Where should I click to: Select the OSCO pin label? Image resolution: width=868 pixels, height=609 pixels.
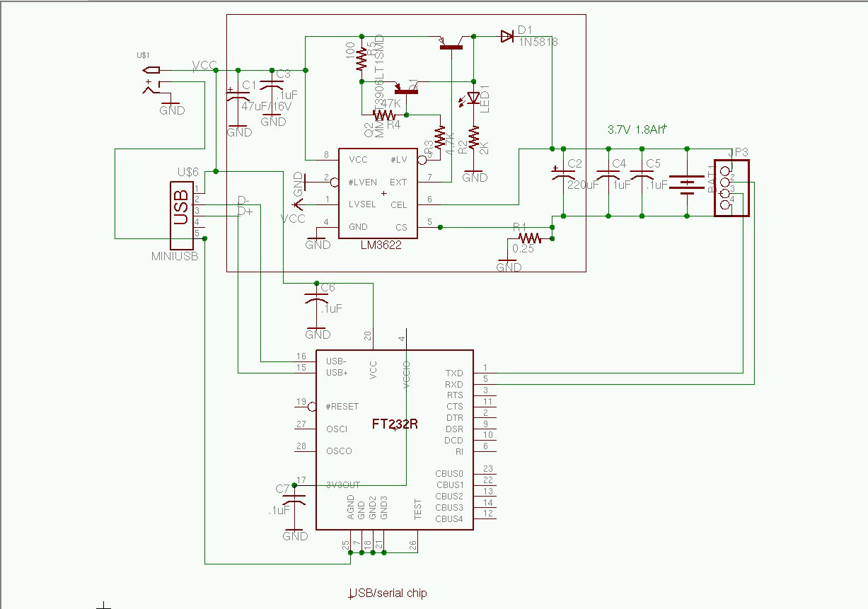339,451
